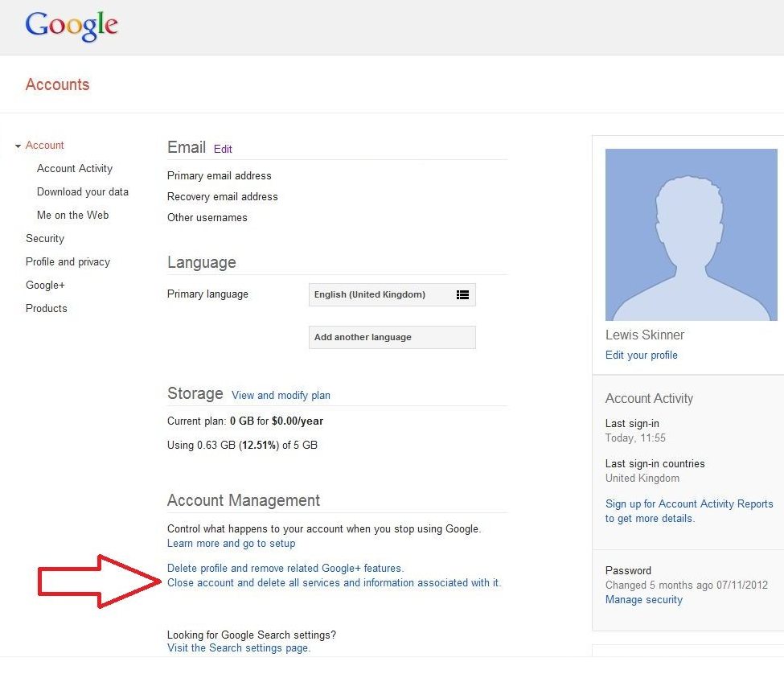Screen dimensions: 784x674
Task: Click the Google logo
Action: point(72,26)
